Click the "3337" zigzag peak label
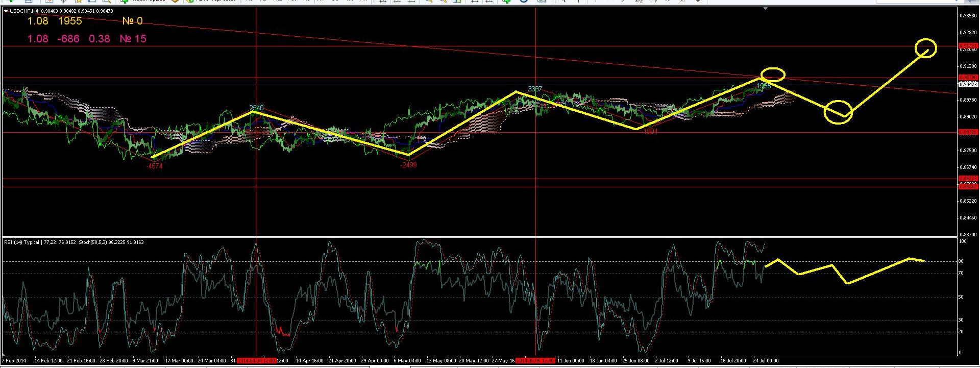This screenshot has width=980, height=368. click(535, 89)
